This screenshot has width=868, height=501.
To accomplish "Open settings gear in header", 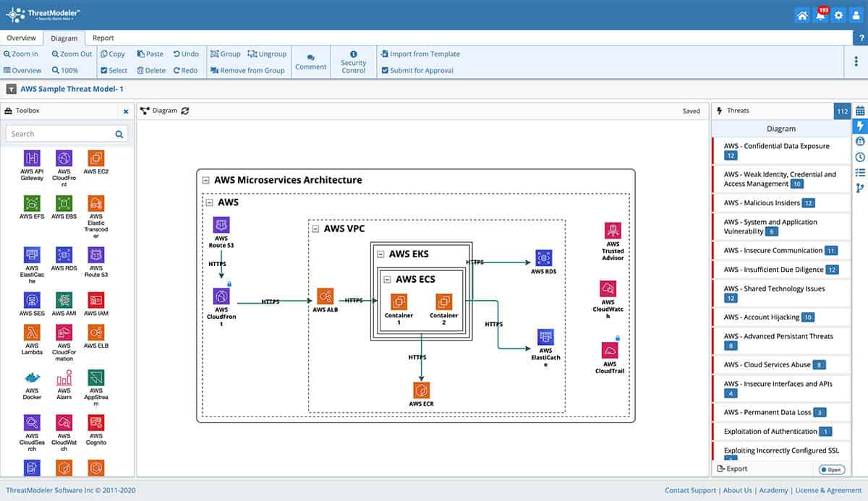I will pos(838,14).
